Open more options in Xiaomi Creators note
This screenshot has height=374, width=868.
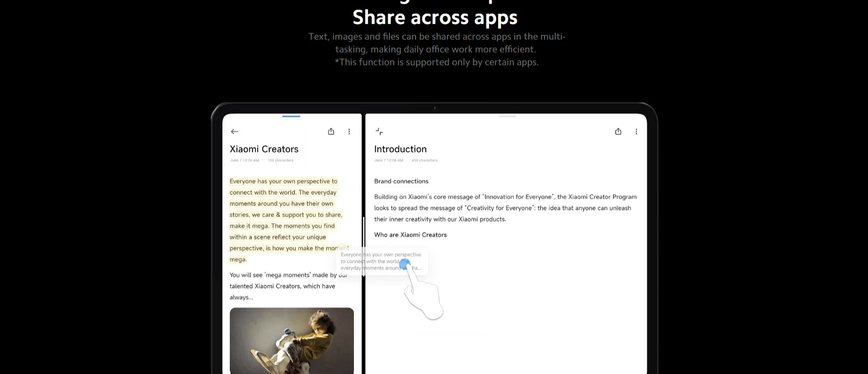[349, 131]
